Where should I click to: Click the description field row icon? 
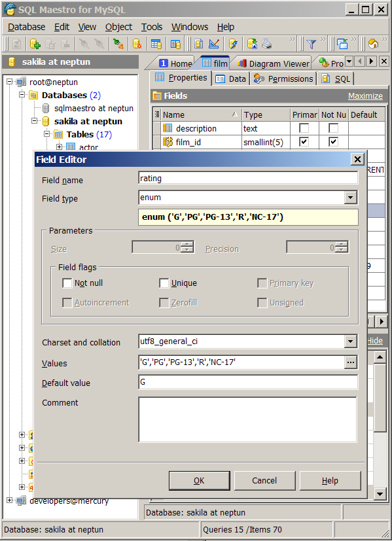[x=168, y=128]
